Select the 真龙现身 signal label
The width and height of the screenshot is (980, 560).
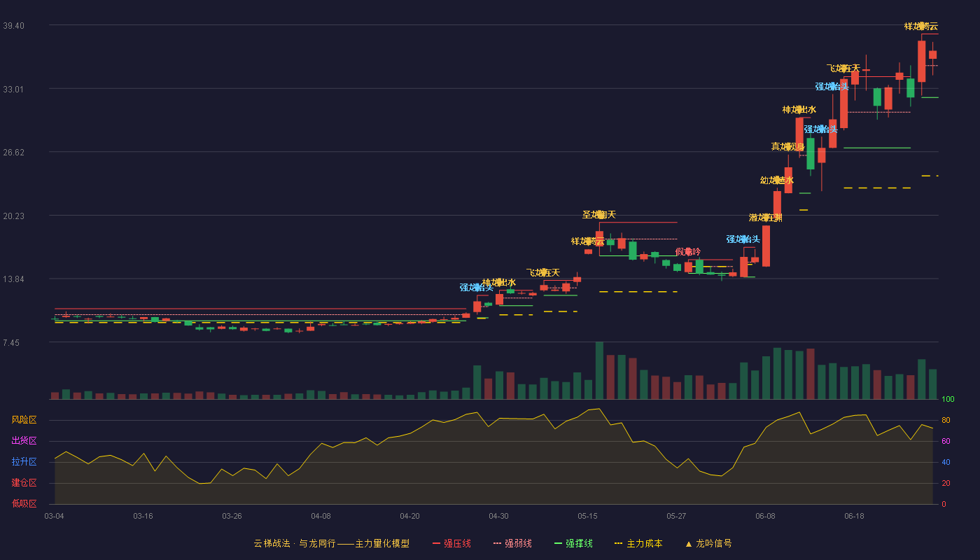pyautogui.click(x=788, y=147)
